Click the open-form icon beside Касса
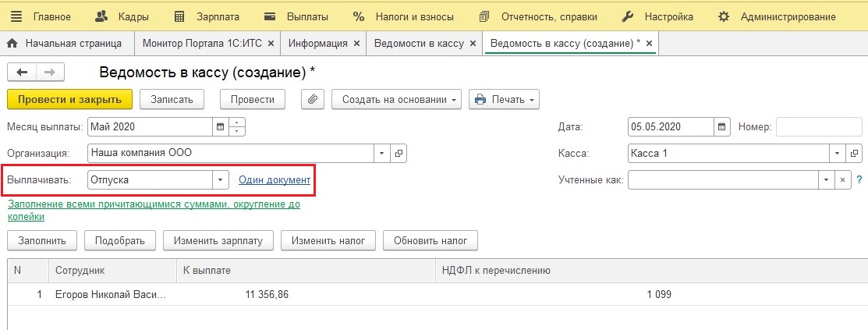 (x=854, y=154)
